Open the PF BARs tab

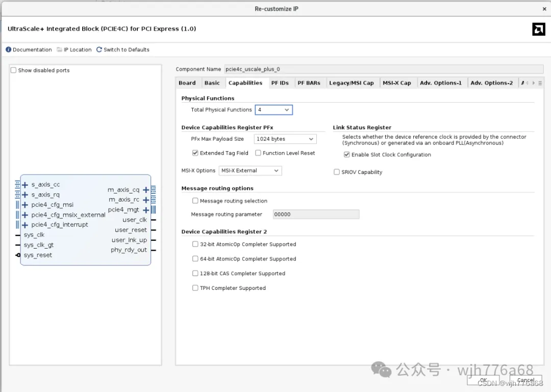point(309,83)
